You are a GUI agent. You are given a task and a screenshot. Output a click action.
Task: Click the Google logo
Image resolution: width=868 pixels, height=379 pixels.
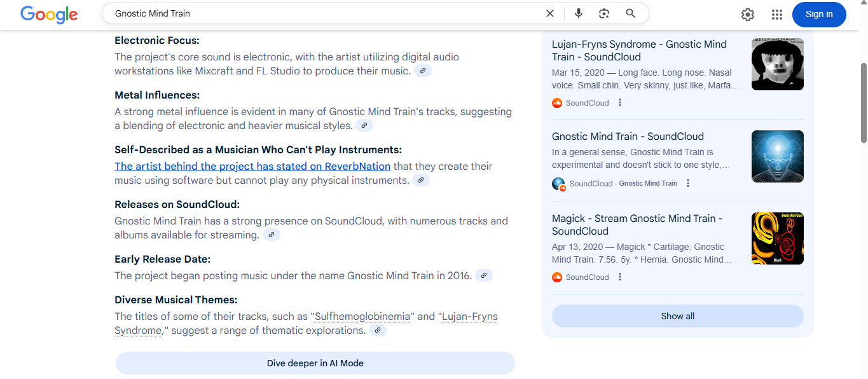pos(49,15)
